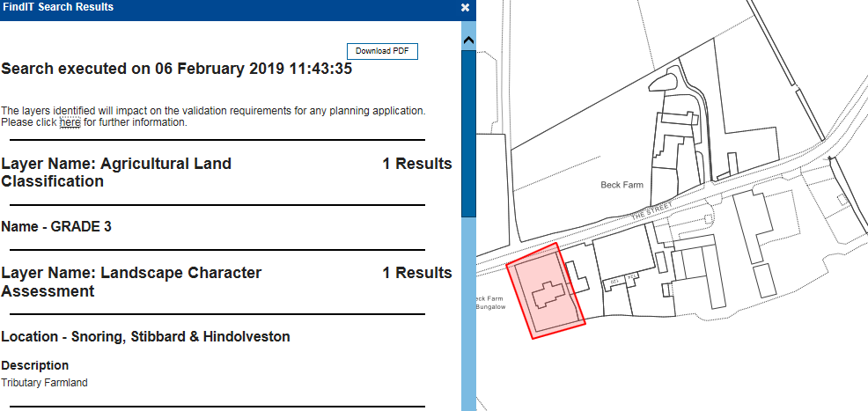The image size is (868, 411).
Task: Click the Snoring, Stibbard & Hindolveston location
Action: 145,336
